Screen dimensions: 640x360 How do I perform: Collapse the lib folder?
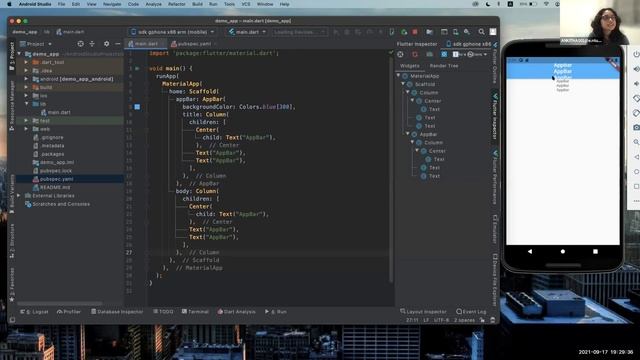tap(26, 104)
